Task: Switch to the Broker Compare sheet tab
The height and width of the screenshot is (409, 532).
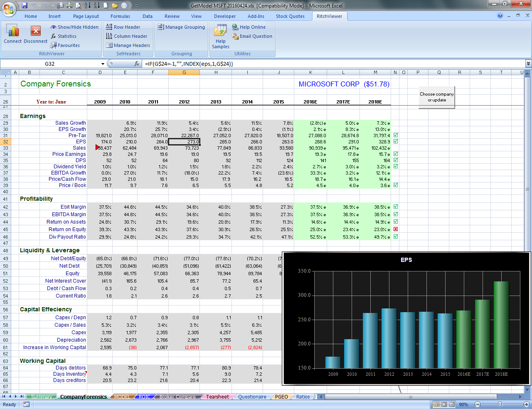Action: pos(177,397)
